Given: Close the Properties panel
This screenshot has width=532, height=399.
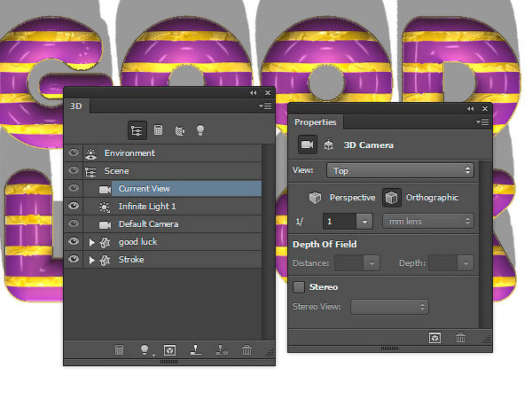Looking at the screenshot, I should tap(485, 108).
